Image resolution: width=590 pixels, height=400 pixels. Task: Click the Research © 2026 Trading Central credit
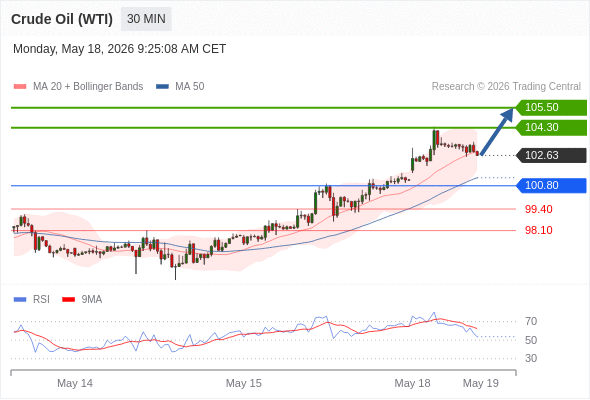coord(506,87)
